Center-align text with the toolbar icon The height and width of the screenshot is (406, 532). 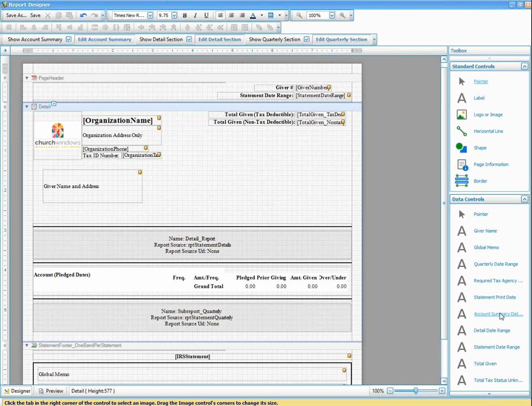[x=231, y=15]
